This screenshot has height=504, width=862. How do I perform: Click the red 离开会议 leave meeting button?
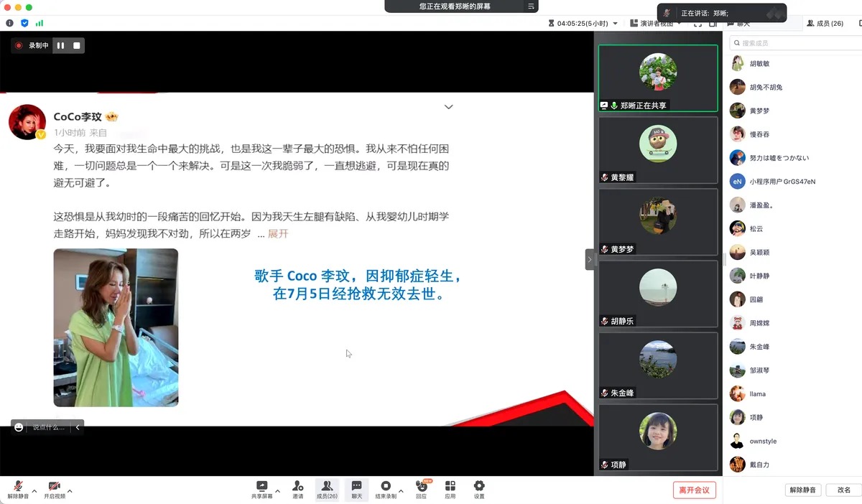(694, 490)
